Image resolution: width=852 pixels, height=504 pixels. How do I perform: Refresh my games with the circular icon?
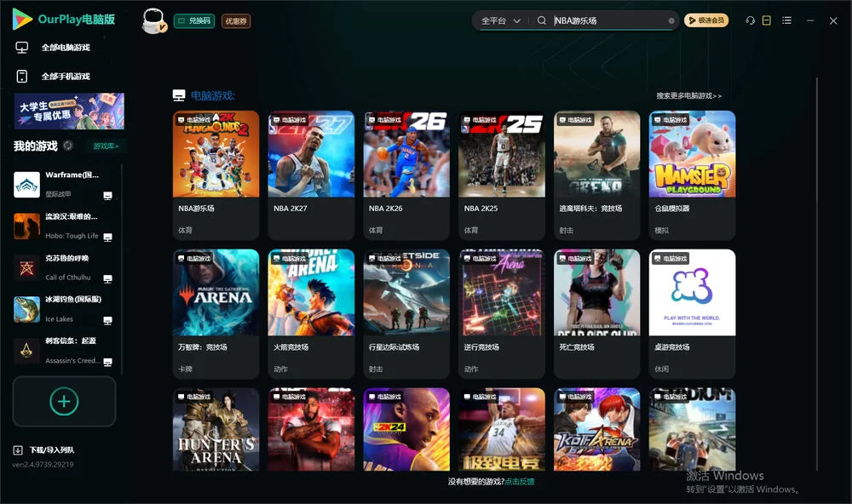click(68, 146)
